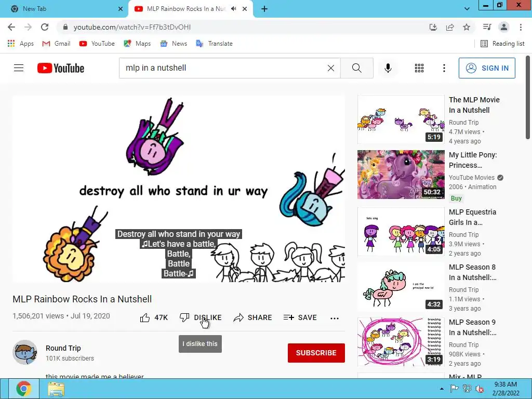Click the SIGN IN button
The image size is (532, 399).
tap(486, 68)
